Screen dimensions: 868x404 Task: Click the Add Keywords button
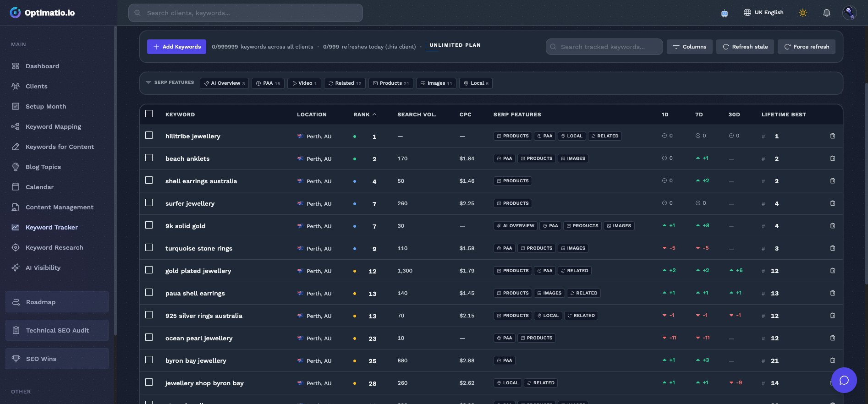point(176,47)
